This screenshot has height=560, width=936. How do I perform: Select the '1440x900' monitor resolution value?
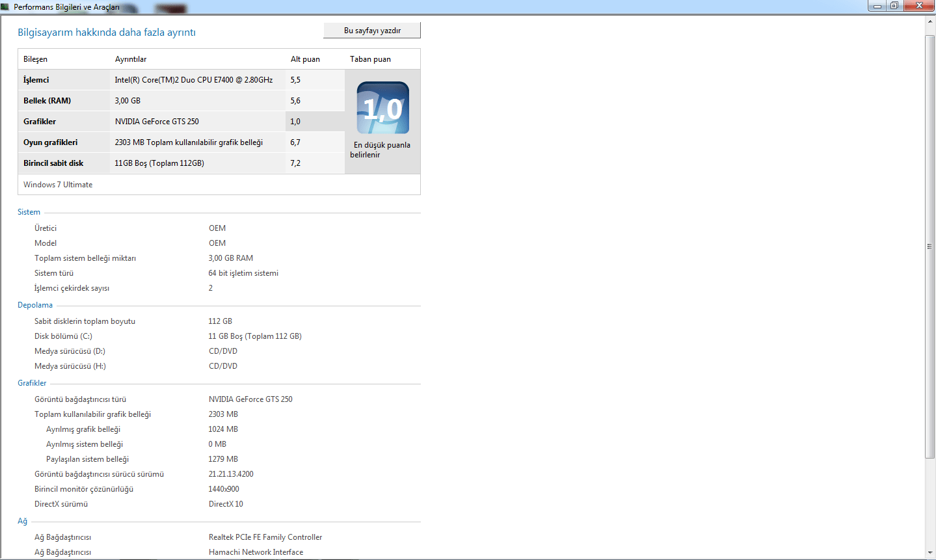[224, 489]
